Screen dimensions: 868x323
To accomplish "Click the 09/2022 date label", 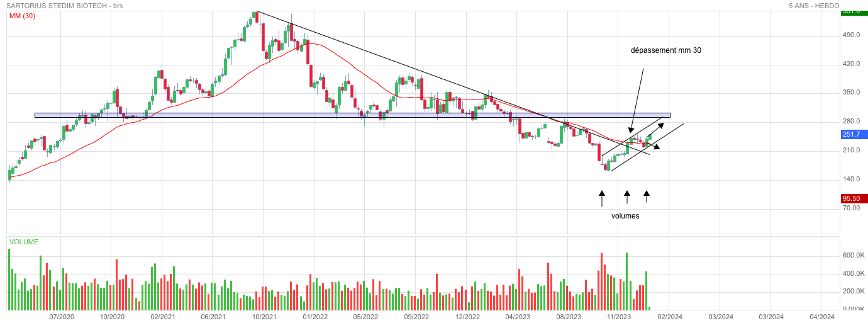I will pyautogui.click(x=416, y=317).
